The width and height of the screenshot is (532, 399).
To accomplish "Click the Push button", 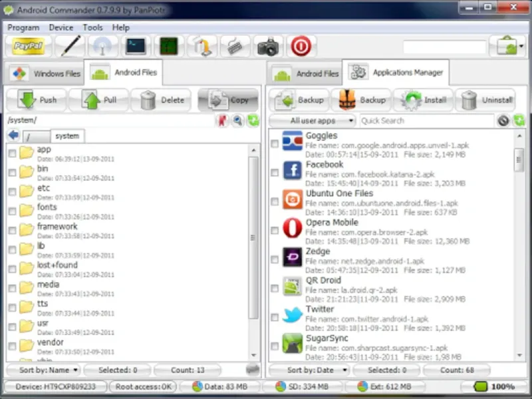I will pyautogui.click(x=37, y=100).
